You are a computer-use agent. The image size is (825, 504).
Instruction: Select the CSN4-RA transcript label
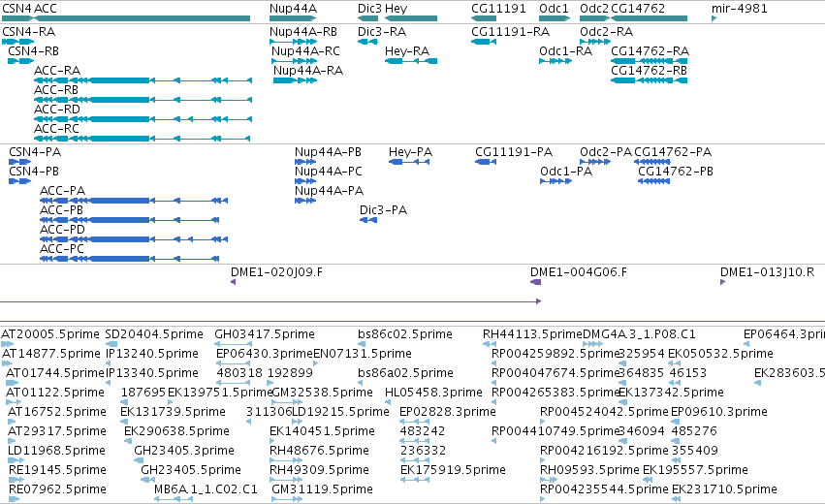[28, 32]
